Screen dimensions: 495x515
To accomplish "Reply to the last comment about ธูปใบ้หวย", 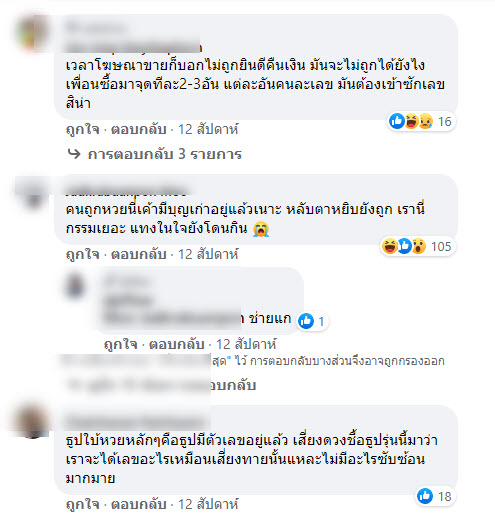I will point(138,504).
